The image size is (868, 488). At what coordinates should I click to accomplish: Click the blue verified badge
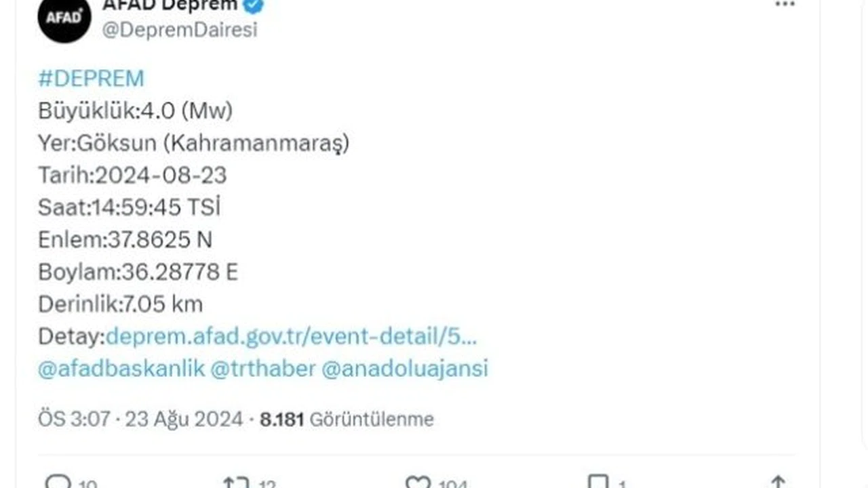pos(254,5)
